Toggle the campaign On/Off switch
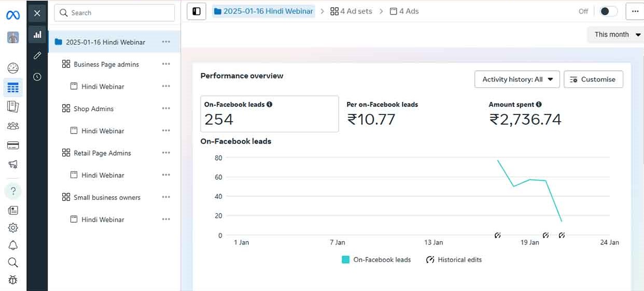The height and width of the screenshot is (291, 644). [608, 11]
